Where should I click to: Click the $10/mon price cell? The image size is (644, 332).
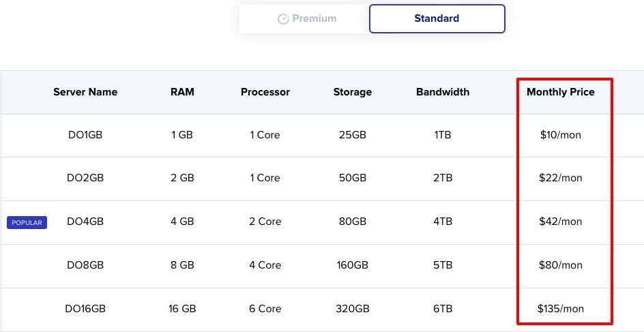point(561,134)
